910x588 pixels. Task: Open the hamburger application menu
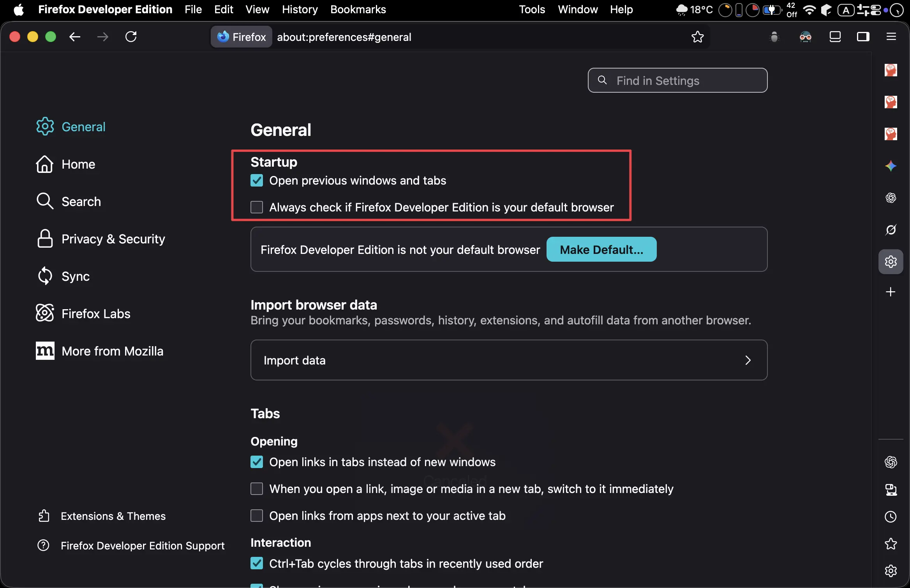(891, 37)
